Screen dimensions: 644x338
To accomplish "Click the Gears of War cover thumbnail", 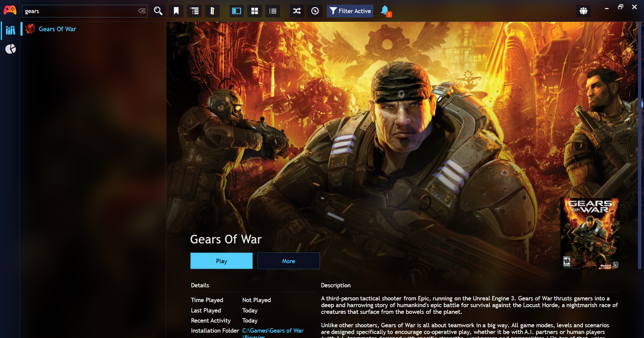I will tap(590, 233).
